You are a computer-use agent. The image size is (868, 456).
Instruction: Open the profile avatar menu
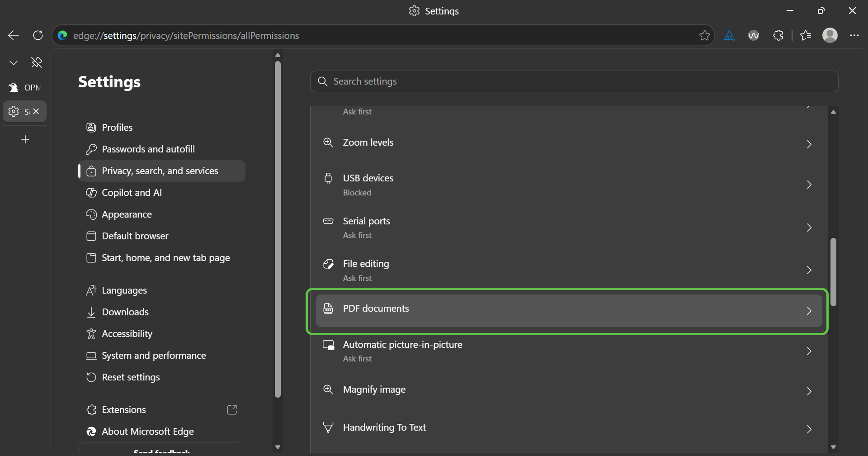coord(830,35)
